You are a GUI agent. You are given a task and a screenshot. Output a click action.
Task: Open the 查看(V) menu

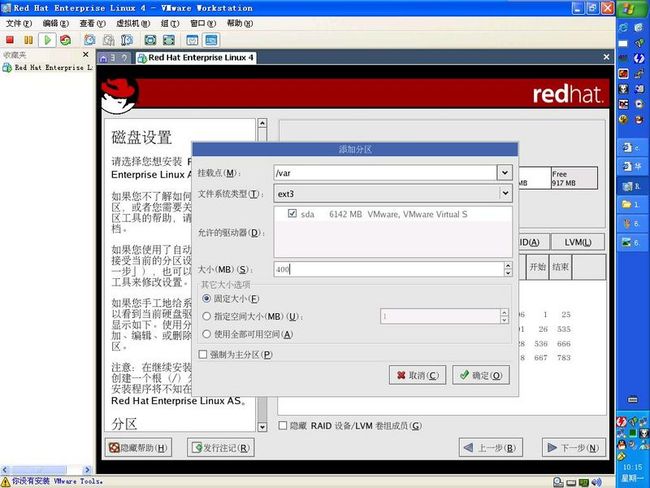92,24
